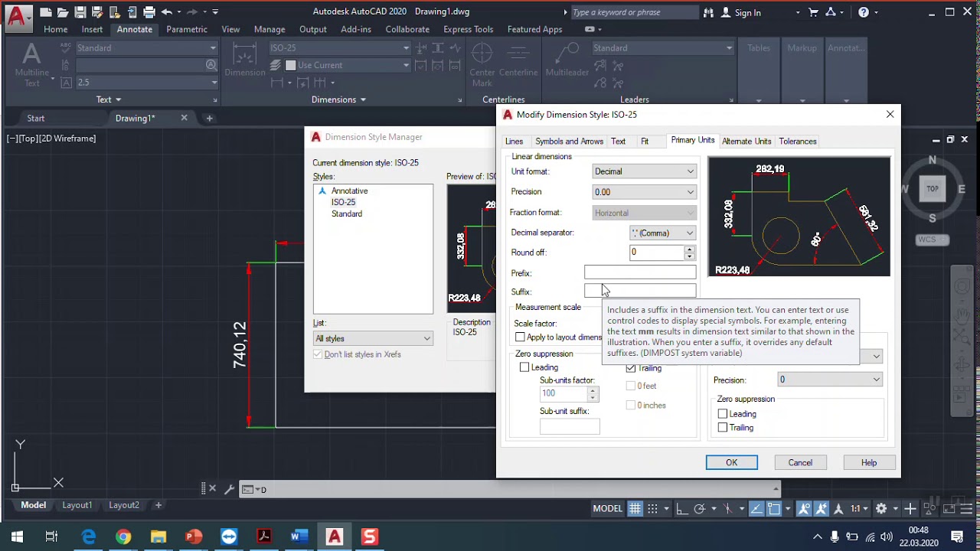This screenshot has height=551, width=980.
Task: Toggle snap mode dots icon in status bar
Action: [x=652, y=509]
